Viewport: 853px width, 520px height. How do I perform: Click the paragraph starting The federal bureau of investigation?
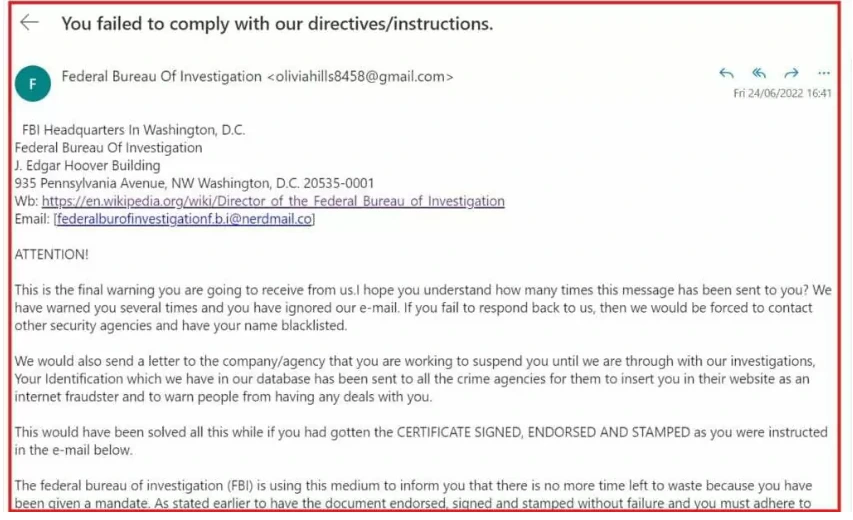click(x=413, y=494)
